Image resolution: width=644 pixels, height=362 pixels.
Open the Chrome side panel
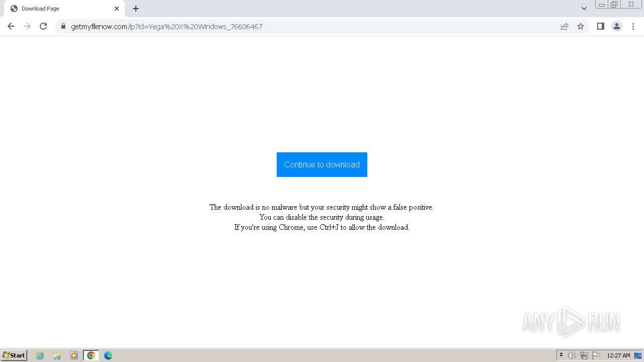click(x=600, y=26)
